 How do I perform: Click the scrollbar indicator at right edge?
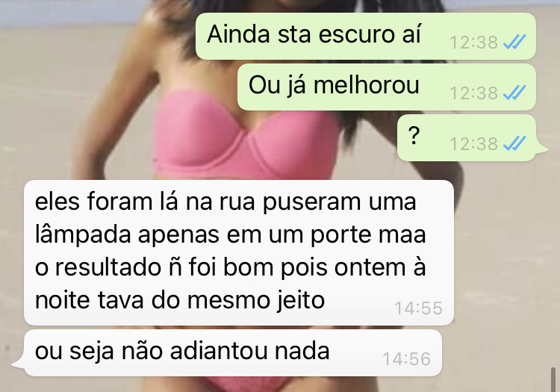(x=553, y=379)
